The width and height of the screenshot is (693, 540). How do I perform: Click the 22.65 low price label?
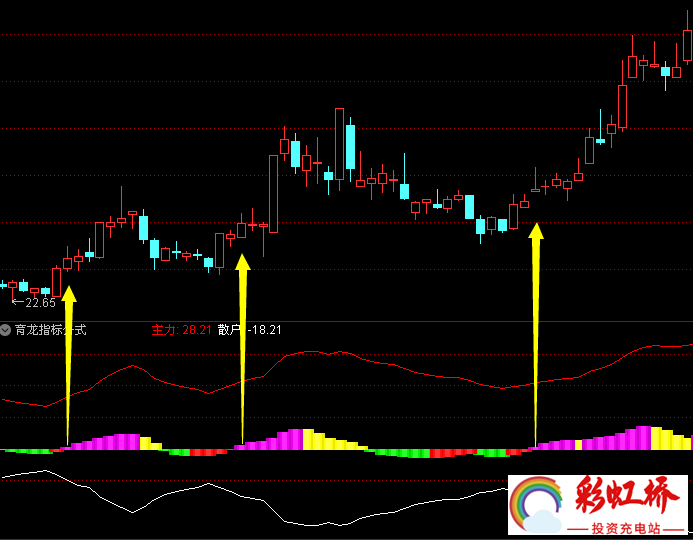pos(36,302)
